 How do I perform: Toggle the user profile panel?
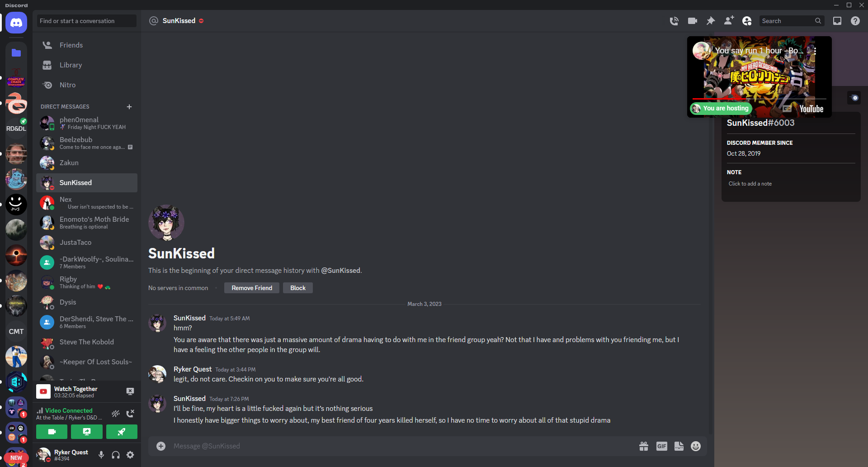pos(747,21)
